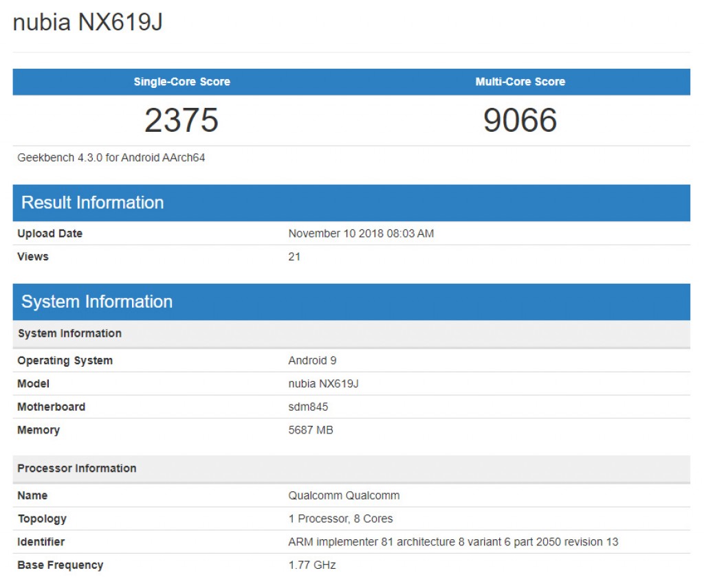Click the System Information blue header bar
This screenshot has height=588, width=704.
coord(97,301)
